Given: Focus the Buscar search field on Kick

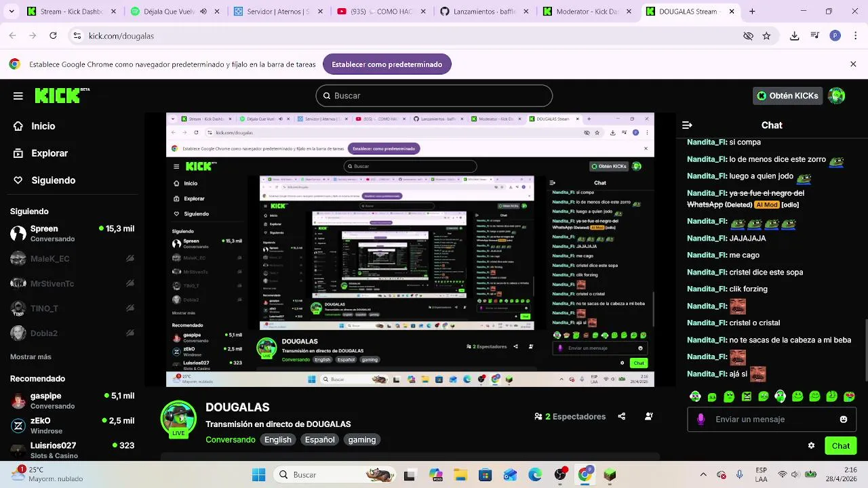Looking at the screenshot, I should [x=434, y=96].
